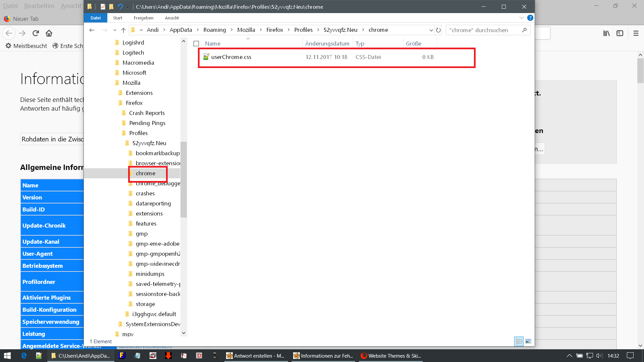Open Firefox hamburger menu
Screen dimensions: 644x362
(x=636, y=33)
